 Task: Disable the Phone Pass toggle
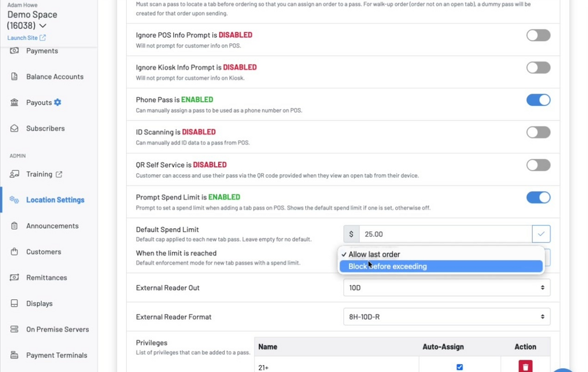538,100
